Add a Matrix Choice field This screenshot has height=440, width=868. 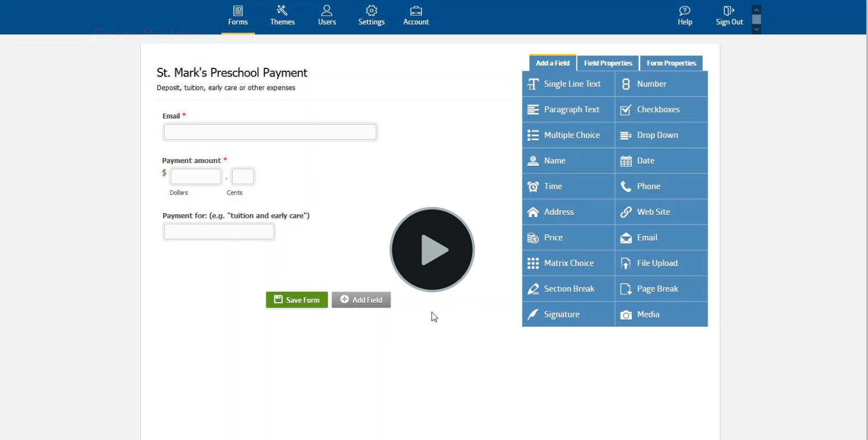tap(569, 263)
